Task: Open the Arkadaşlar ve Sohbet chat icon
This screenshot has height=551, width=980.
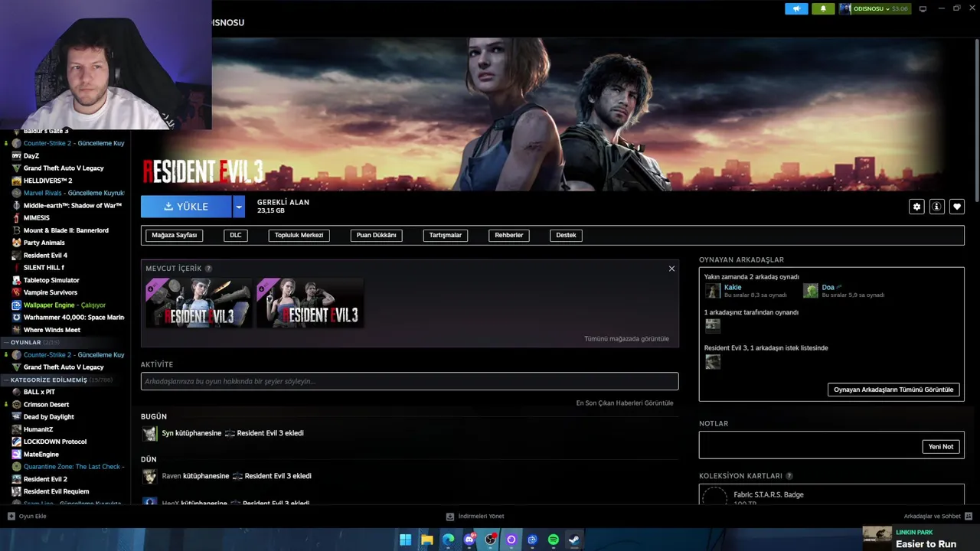Action: 969,516
